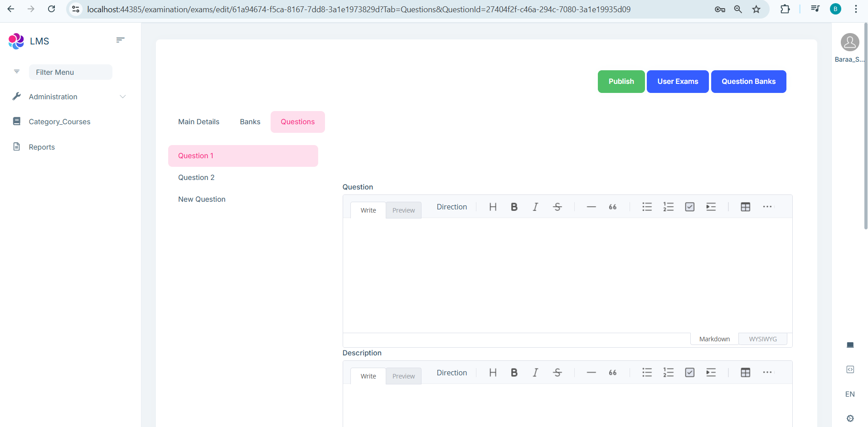Image resolution: width=868 pixels, height=427 pixels.
Task: Switch Question editor to Markdown mode
Action: point(714,339)
